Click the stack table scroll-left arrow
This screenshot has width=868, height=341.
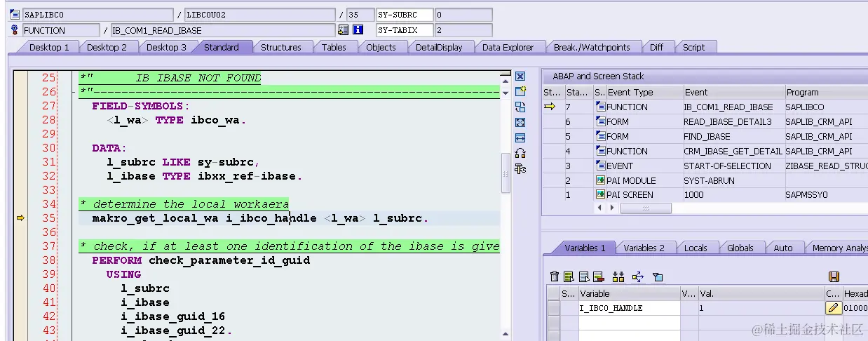point(599,208)
